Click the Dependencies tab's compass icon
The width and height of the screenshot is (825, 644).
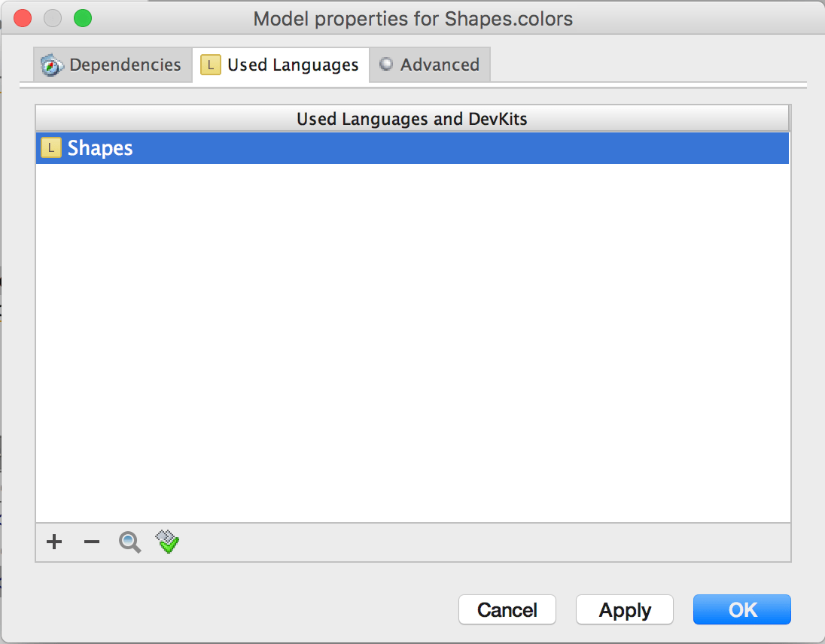pos(52,65)
